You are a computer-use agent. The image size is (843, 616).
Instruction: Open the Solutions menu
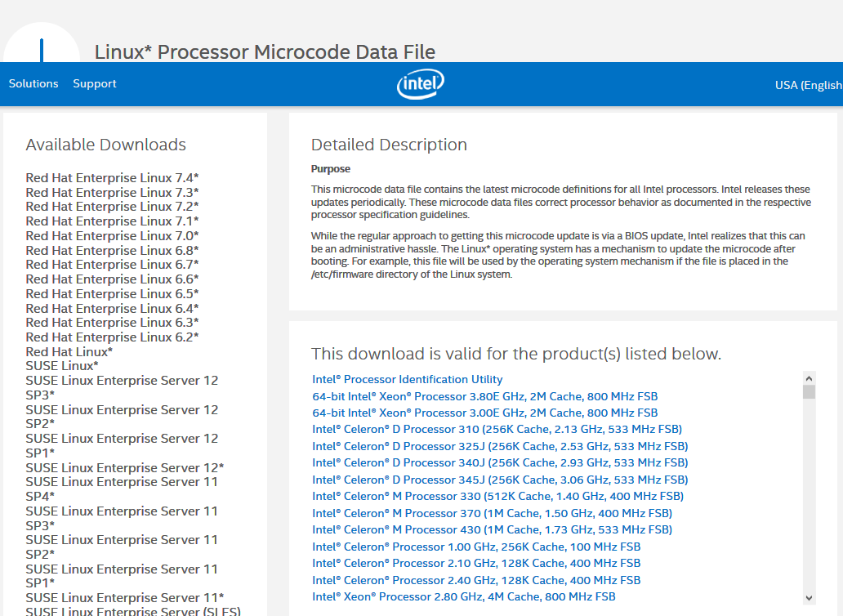tap(33, 83)
